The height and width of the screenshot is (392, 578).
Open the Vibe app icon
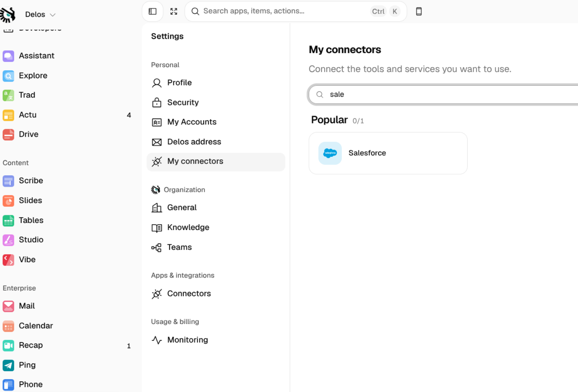(x=8, y=259)
